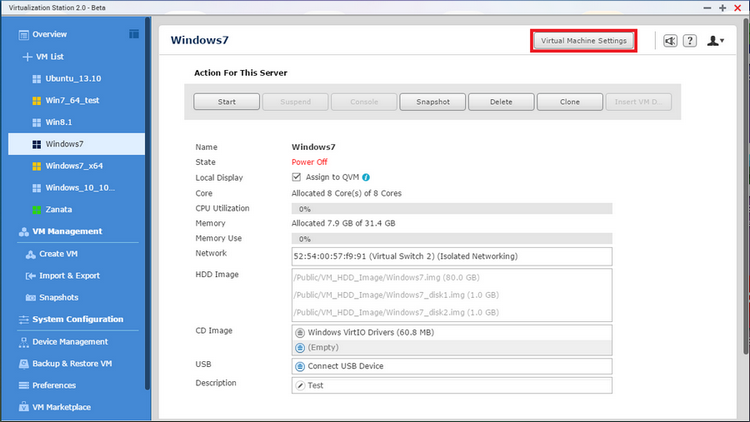Screen dimensions: 750x422
Task: Click the Network MAC address field
Action: (x=452, y=256)
